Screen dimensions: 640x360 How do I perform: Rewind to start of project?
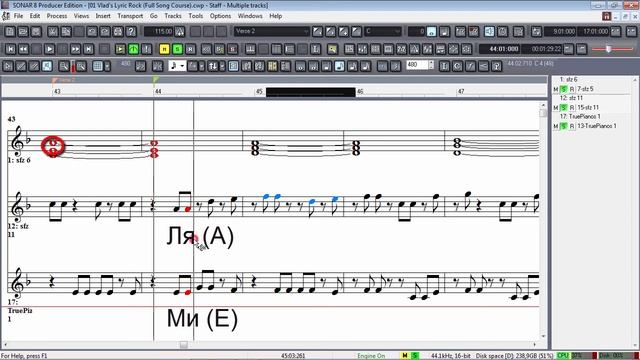[11, 49]
